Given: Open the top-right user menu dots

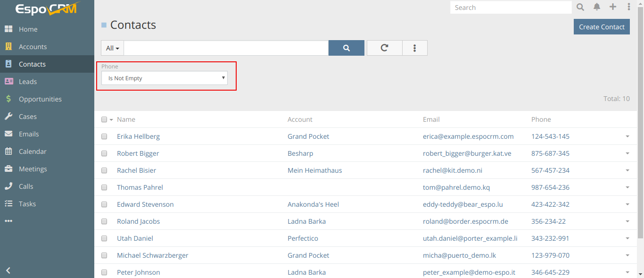Looking at the screenshot, I should point(629,7).
